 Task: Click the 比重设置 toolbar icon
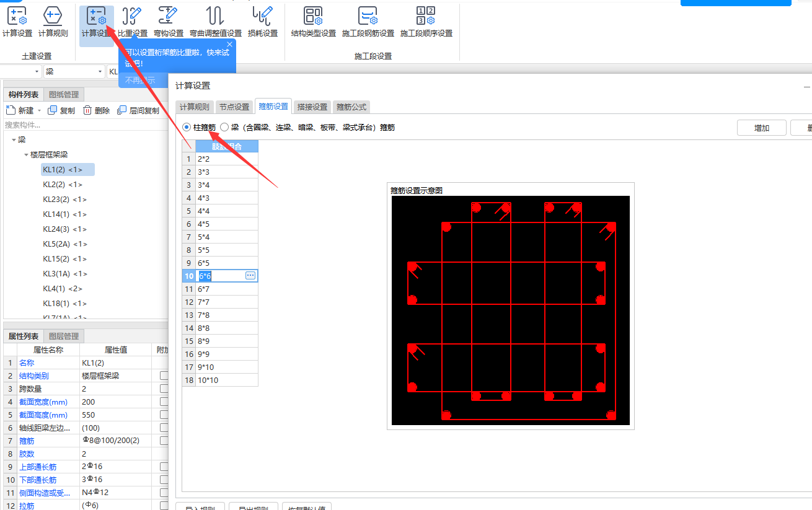pyautogui.click(x=132, y=22)
